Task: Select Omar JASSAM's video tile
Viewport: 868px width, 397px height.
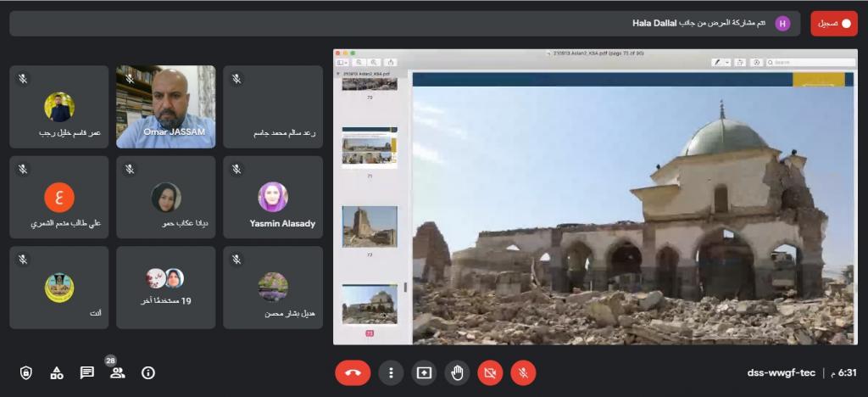Action: point(166,107)
